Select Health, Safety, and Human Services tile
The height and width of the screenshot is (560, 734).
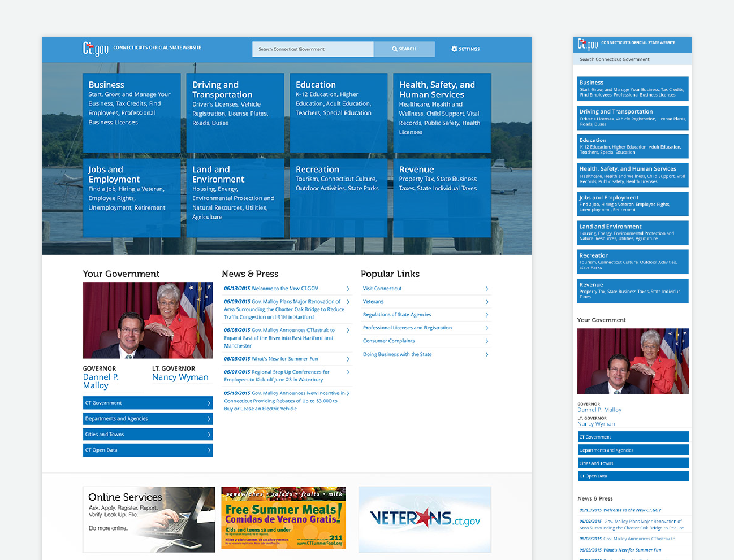442,113
